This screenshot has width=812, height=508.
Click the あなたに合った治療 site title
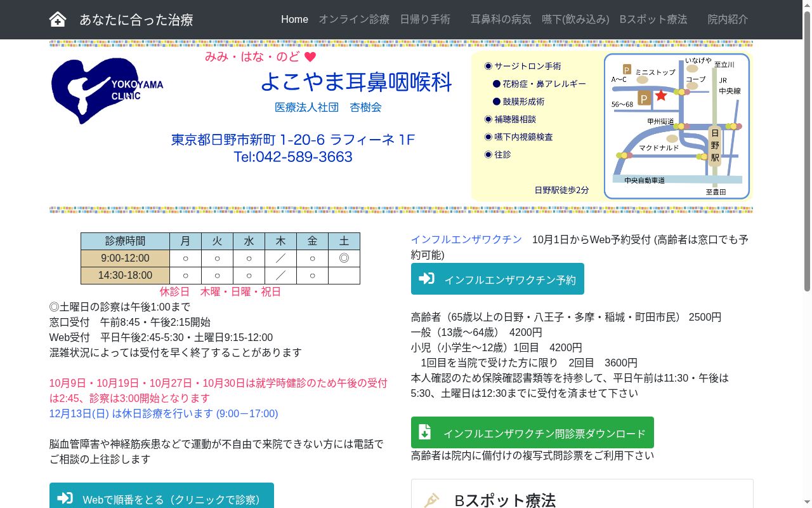[x=136, y=20]
